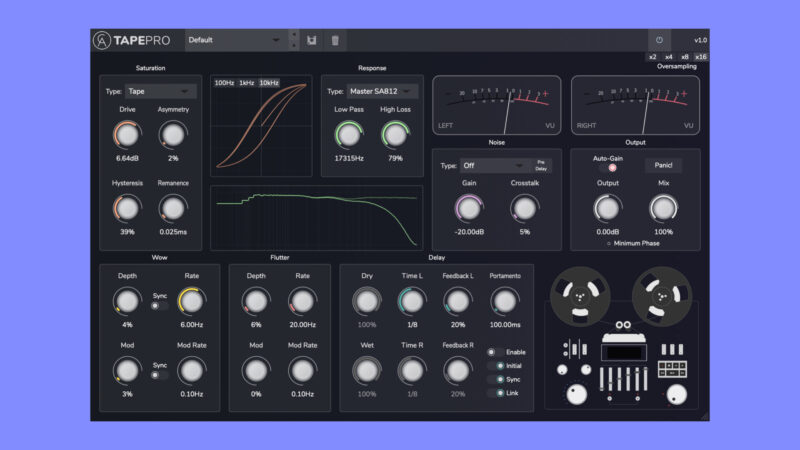Click the delete preset trash icon

(x=335, y=40)
